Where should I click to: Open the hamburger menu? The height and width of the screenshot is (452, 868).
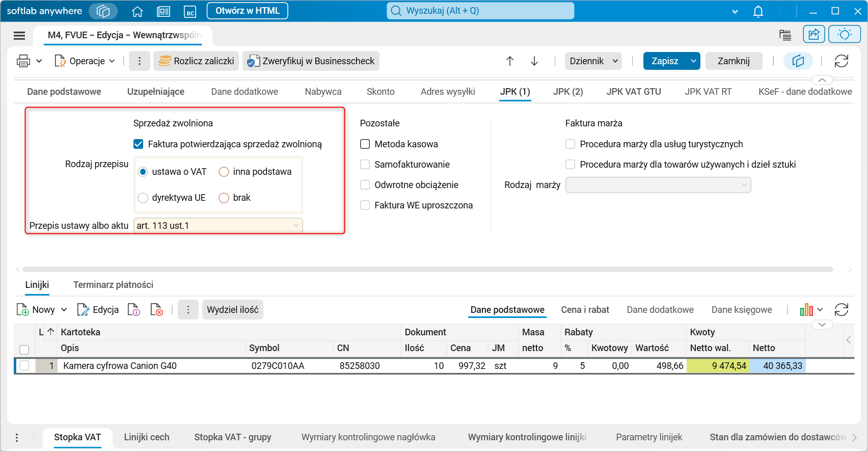(x=19, y=35)
